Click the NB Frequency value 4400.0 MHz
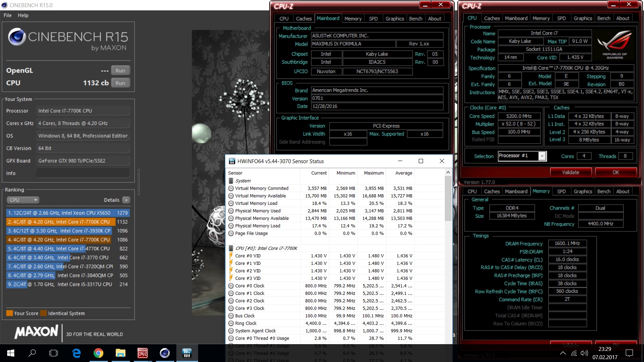This screenshot has width=644, height=362. pyautogui.click(x=600, y=224)
